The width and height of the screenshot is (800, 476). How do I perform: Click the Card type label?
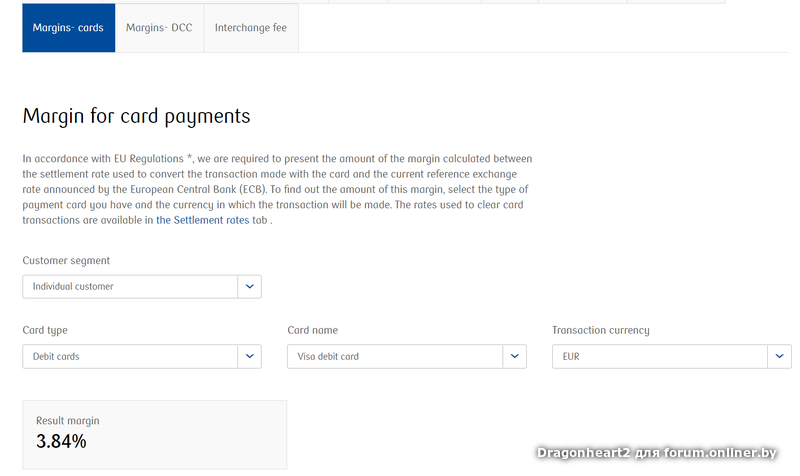(45, 330)
